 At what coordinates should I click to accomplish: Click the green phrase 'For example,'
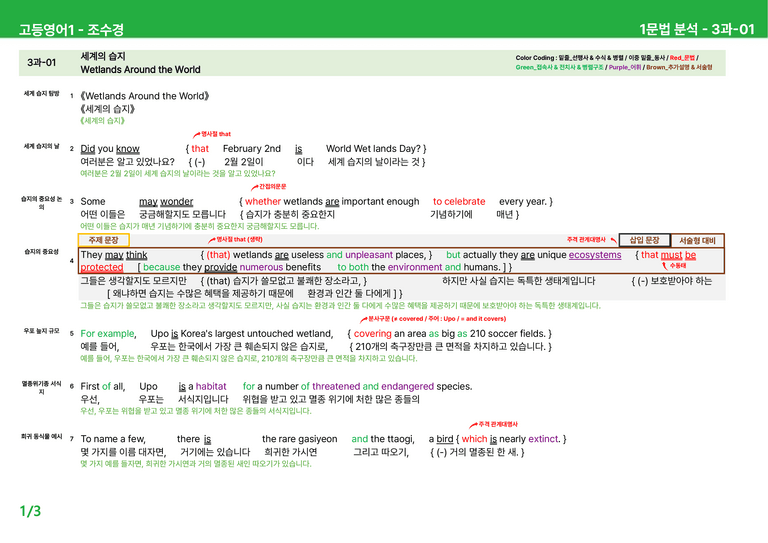pyautogui.click(x=108, y=334)
